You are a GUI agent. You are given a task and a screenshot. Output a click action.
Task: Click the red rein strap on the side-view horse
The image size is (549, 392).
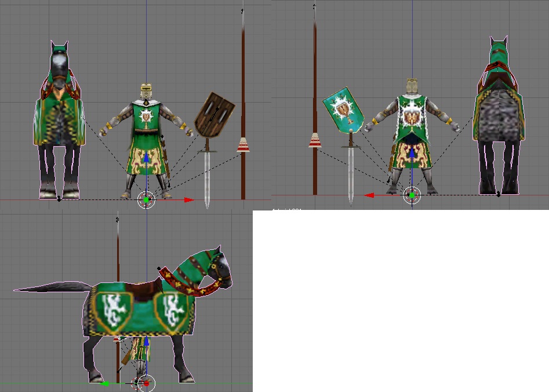click(x=191, y=283)
